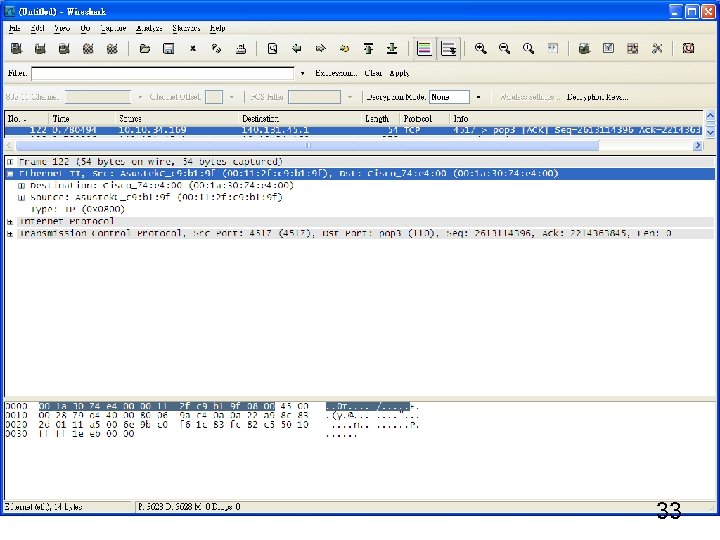Click the Expression... button

click(x=336, y=73)
